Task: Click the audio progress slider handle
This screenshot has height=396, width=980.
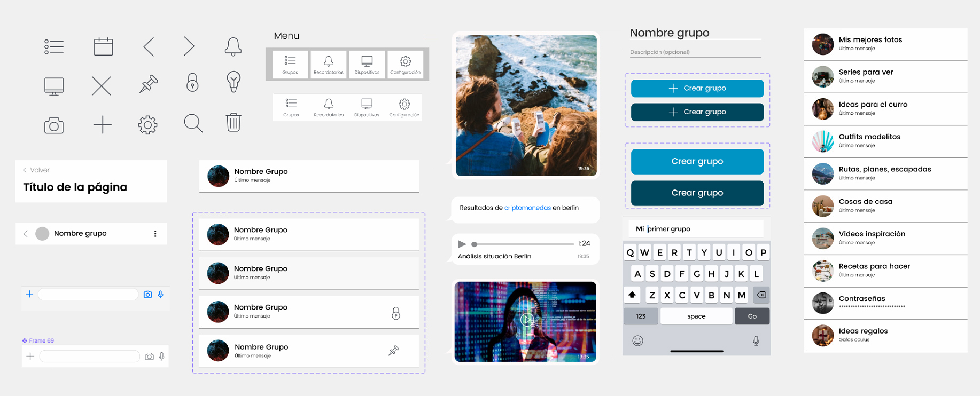Action: [x=474, y=244]
